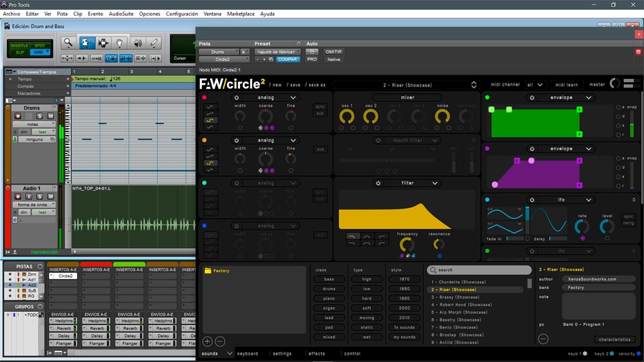Click the power icon of the lfo module
Viewport: 644px width, 362px height.
(532, 200)
